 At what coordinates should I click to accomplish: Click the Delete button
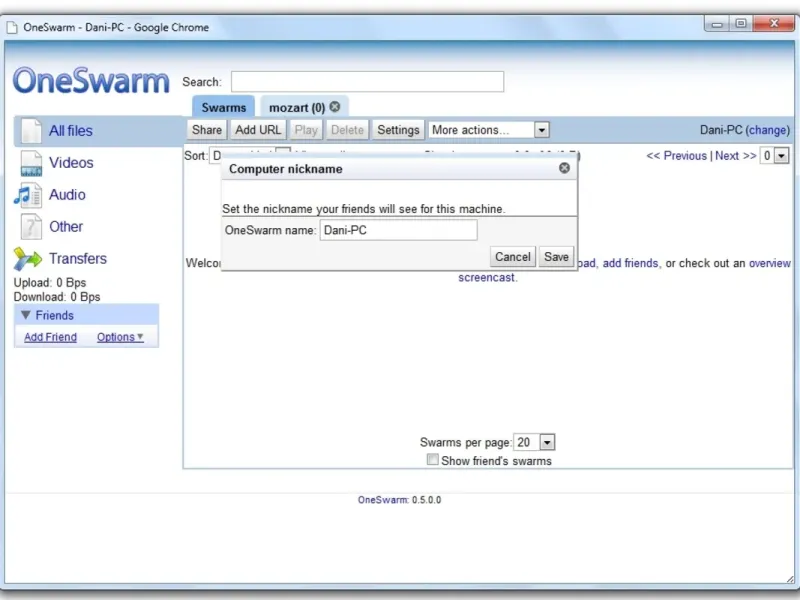(x=347, y=130)
